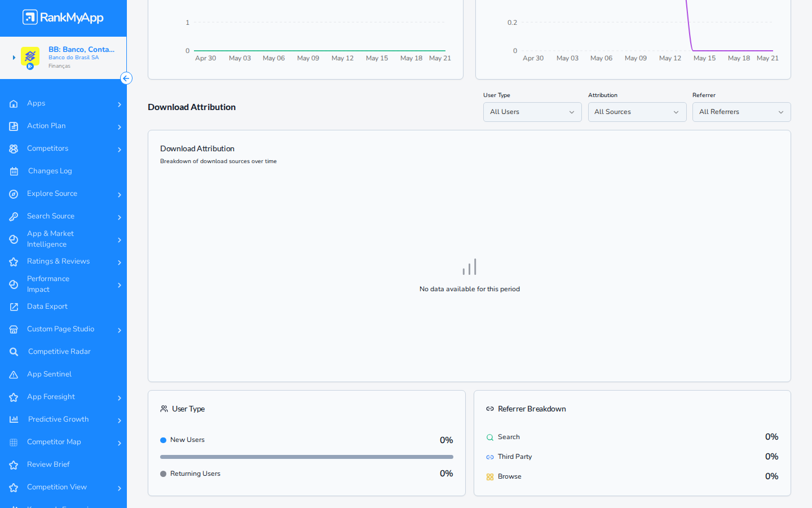Screen dimensions: 812x508
Task: Expand the Explore Source chevron
Action: (x=120, y=195)
